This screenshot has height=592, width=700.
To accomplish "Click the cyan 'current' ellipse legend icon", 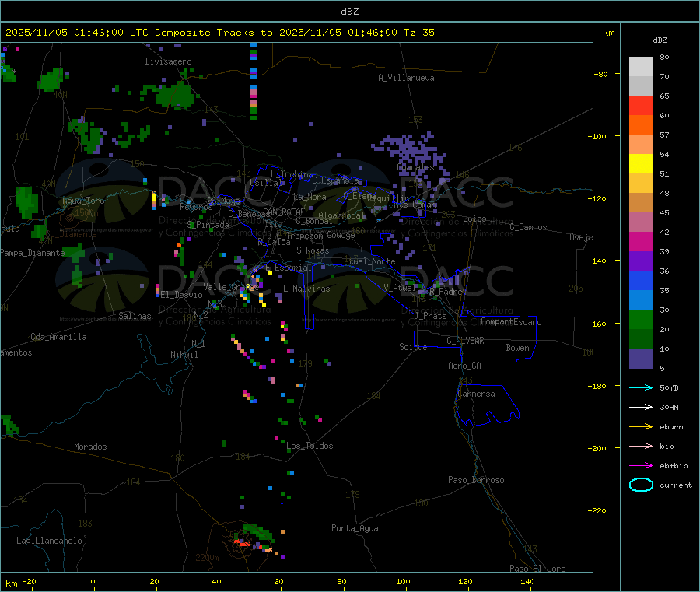I will [x=641, y=485].
